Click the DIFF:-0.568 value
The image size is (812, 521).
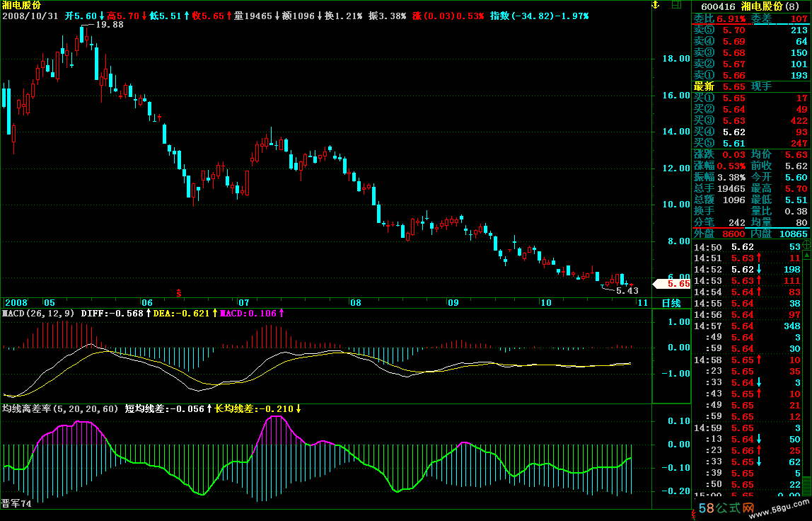(x=112, y=313)
